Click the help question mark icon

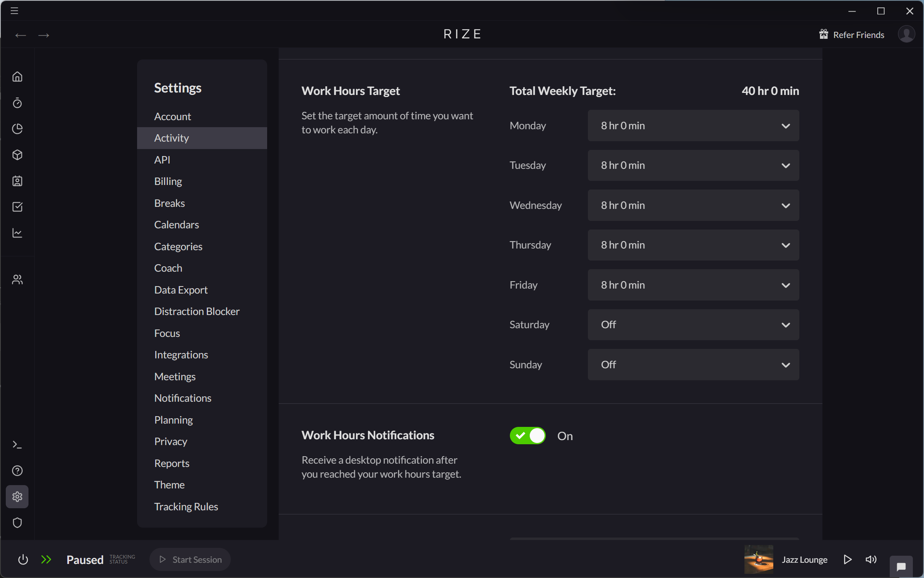[x=17, y=470]
